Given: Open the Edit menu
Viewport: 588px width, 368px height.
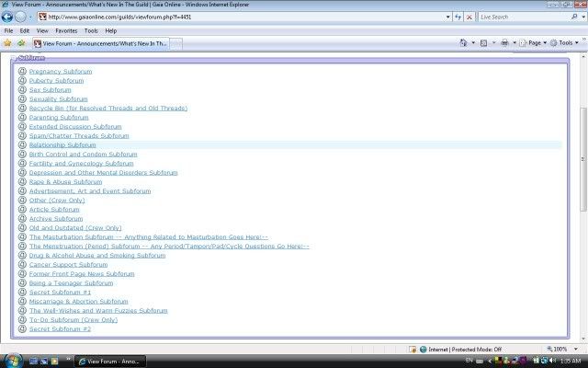Looking at the screenshot, I should (x=25, y=30).
